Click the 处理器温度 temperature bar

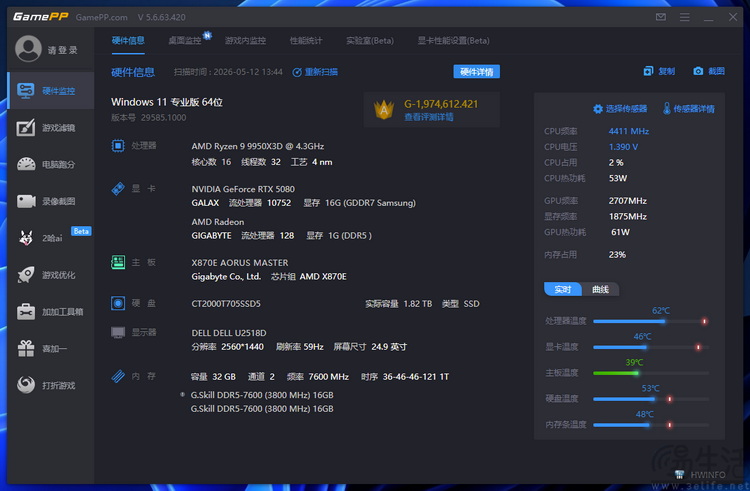pos(651,321)
